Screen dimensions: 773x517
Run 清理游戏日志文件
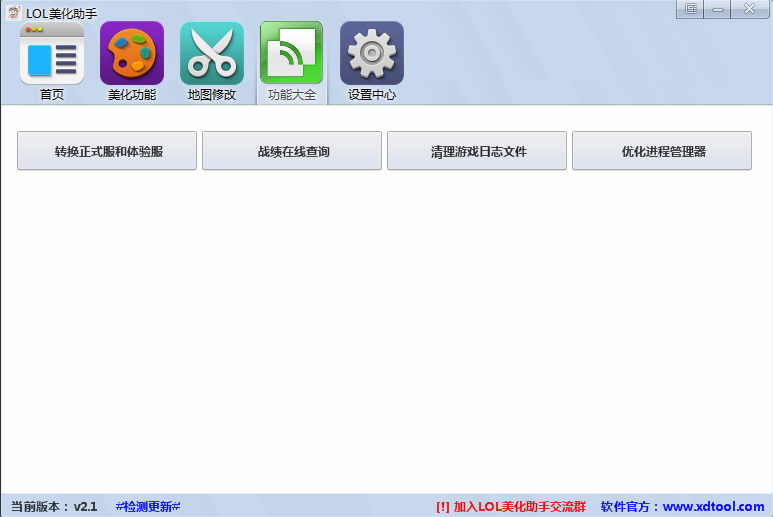point(477,151)
